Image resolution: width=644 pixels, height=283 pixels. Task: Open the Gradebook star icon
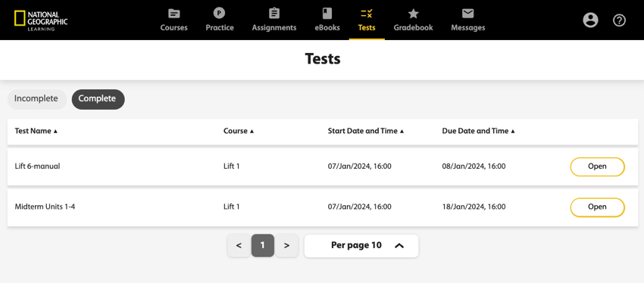tap(413, 14)
